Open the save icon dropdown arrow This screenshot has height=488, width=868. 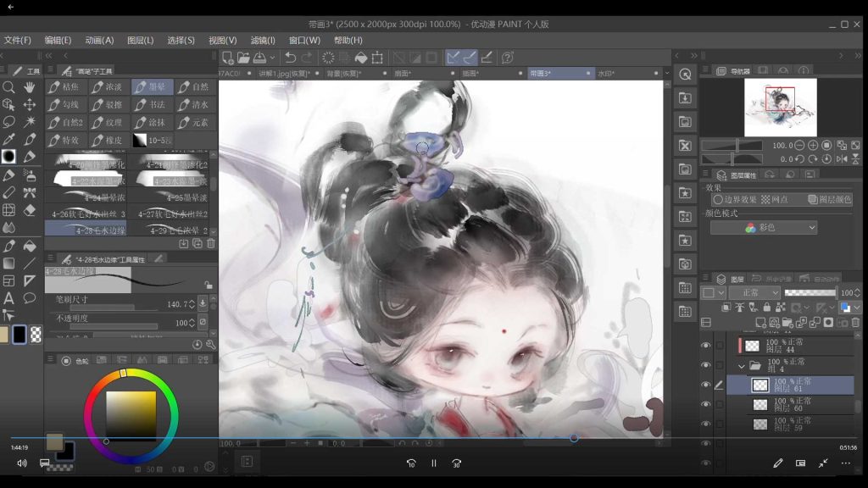(272, 58)
